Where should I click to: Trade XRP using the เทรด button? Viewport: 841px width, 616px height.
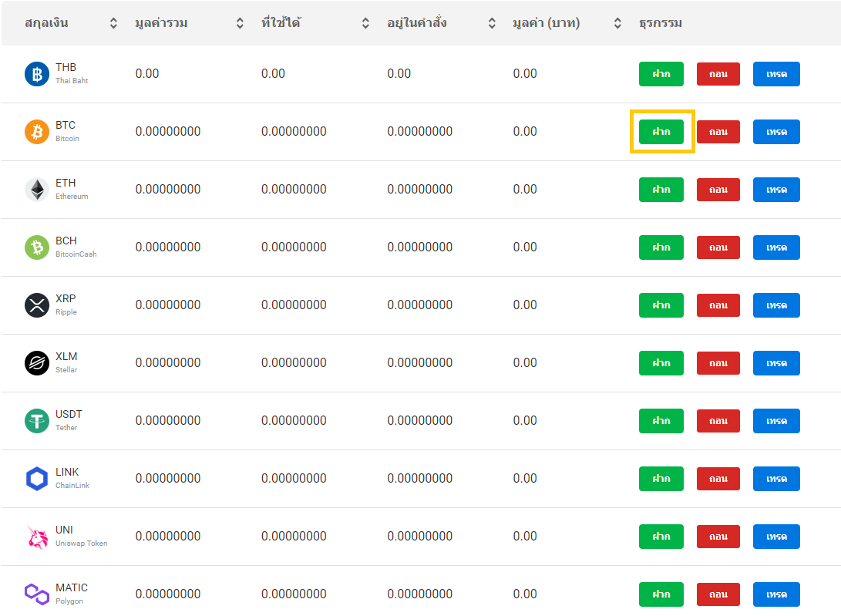click(776, 305)
